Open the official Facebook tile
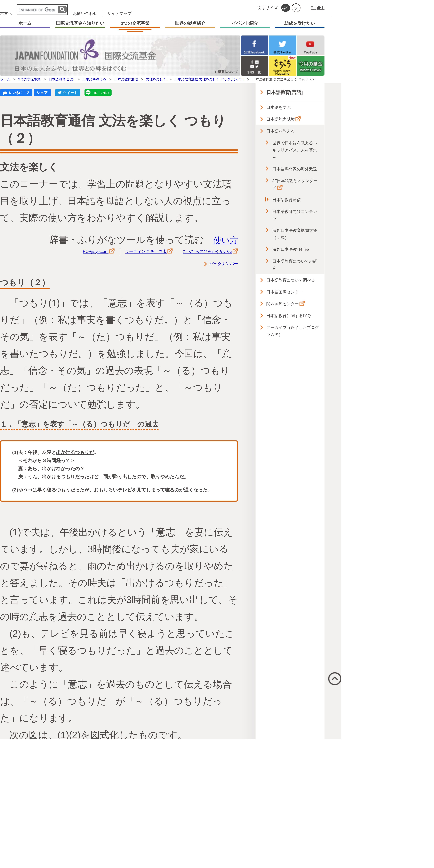Image resolution: width=434 pixels, height=868 pixels. pyautogui.click(x=254, y=46)
